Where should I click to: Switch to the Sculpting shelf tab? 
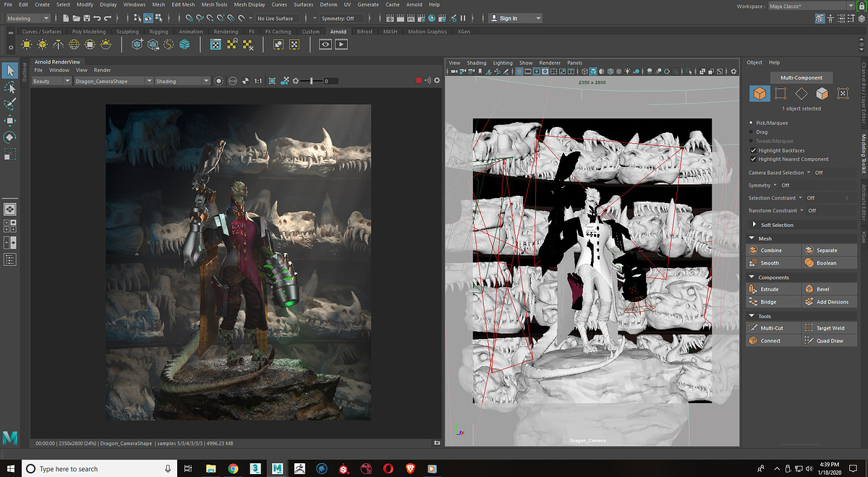tap(127, 32)
